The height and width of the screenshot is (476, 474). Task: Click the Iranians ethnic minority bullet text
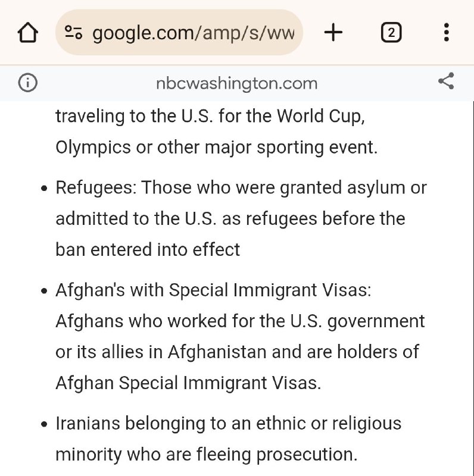coord(229,439)
